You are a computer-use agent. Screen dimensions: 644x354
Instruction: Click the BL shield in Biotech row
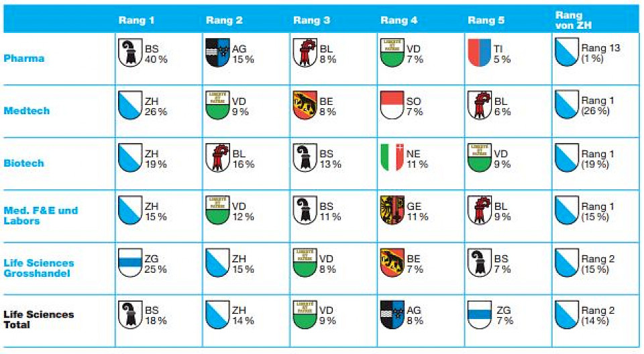pos(217,158)
